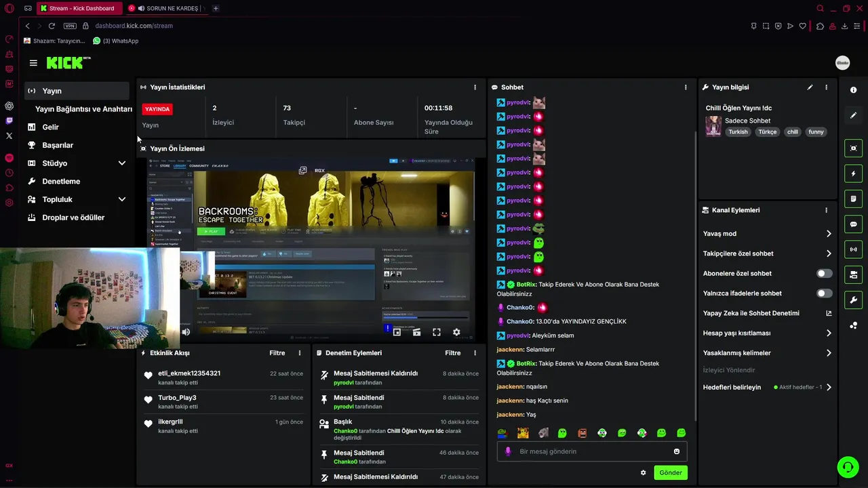Open the profile avatar at top right
The width and height of the screenshot is (868, 488).
pyautogui.click(x=842, y=63)
